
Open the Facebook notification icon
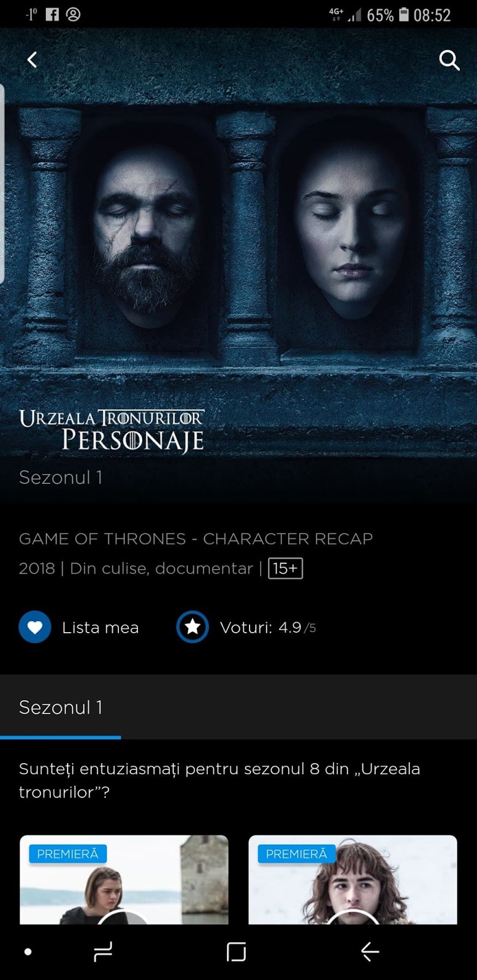pos(53,14)
